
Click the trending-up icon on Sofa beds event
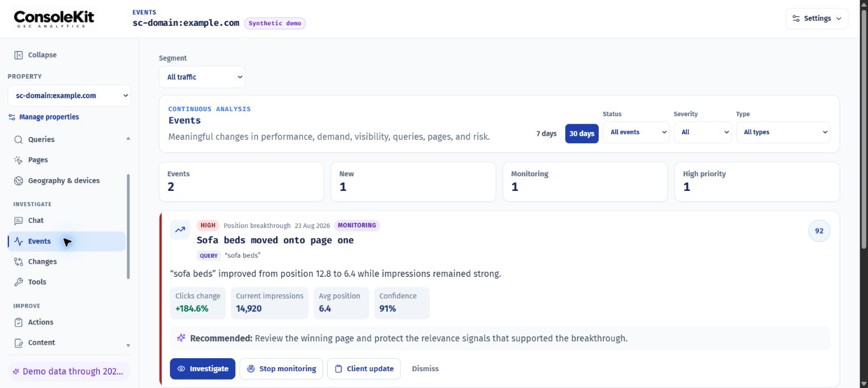point(180,230)
